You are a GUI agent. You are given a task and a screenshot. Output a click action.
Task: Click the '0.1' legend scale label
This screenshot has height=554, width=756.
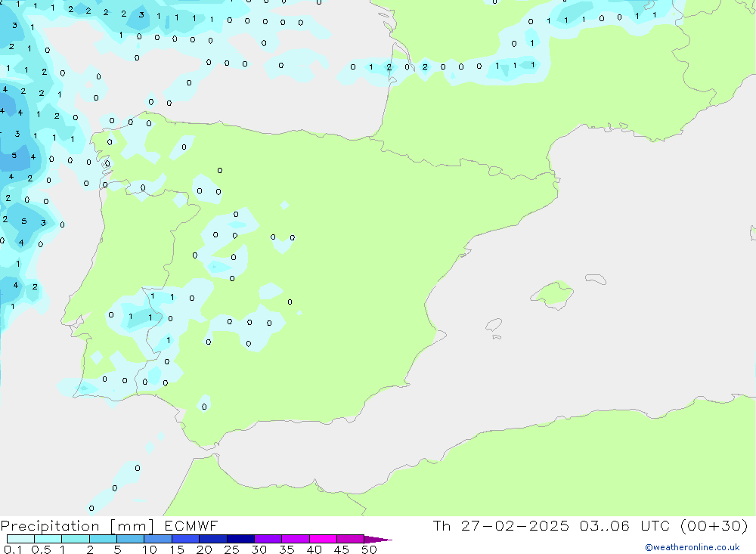click(13, 549)
